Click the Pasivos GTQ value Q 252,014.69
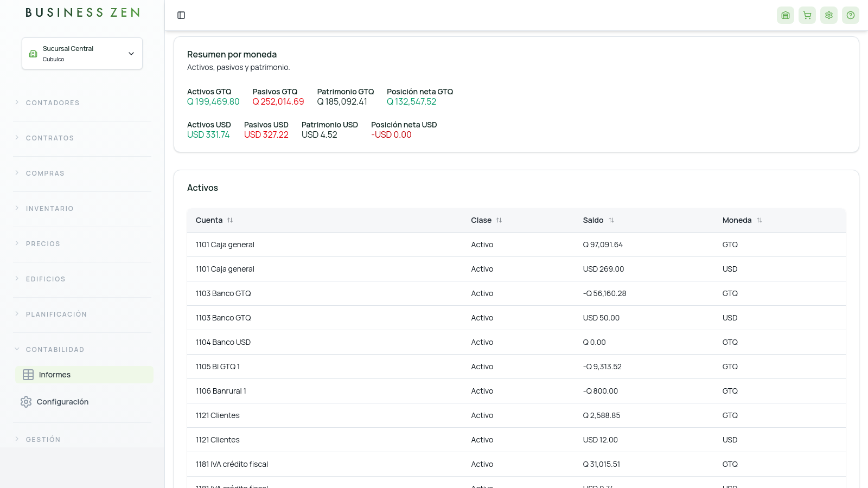This screenshot has height=488, width=868. tap(278, 101)
